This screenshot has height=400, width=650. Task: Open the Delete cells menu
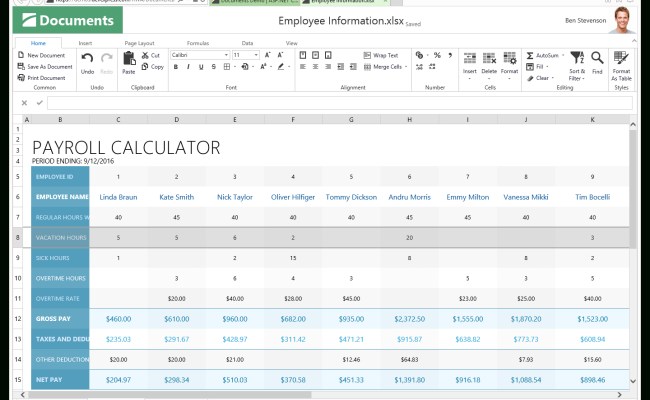[x=489, y=64]
